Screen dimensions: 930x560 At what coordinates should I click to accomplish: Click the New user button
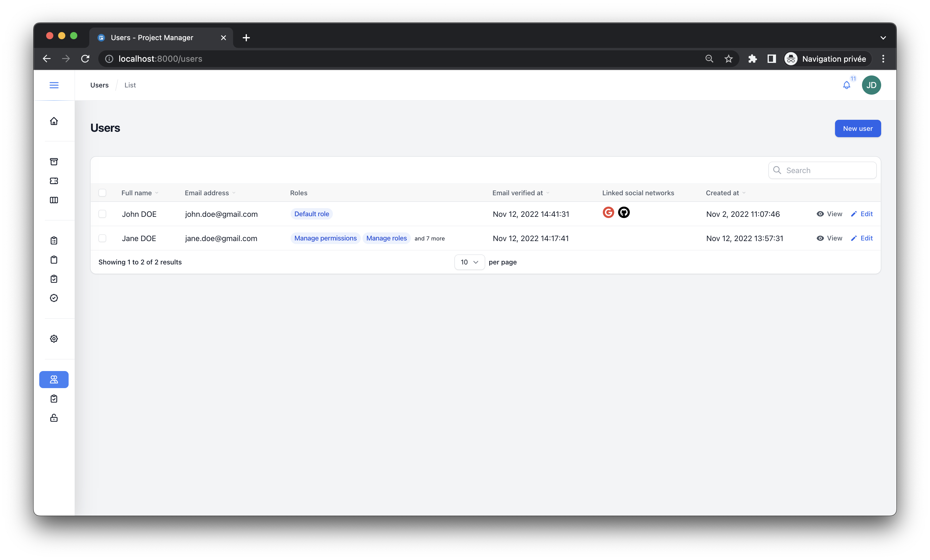click(857, 129)
